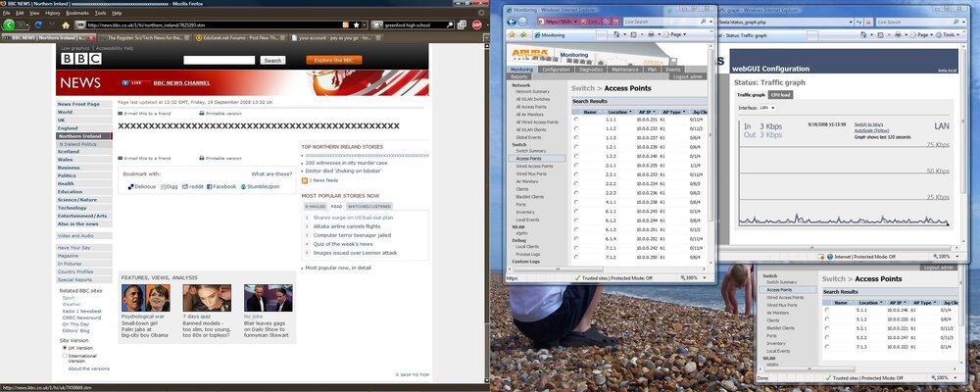Click the tab list icon beside Firefox search
The width and height of the screenshot is (980, 392).
(x=462, y=25)
